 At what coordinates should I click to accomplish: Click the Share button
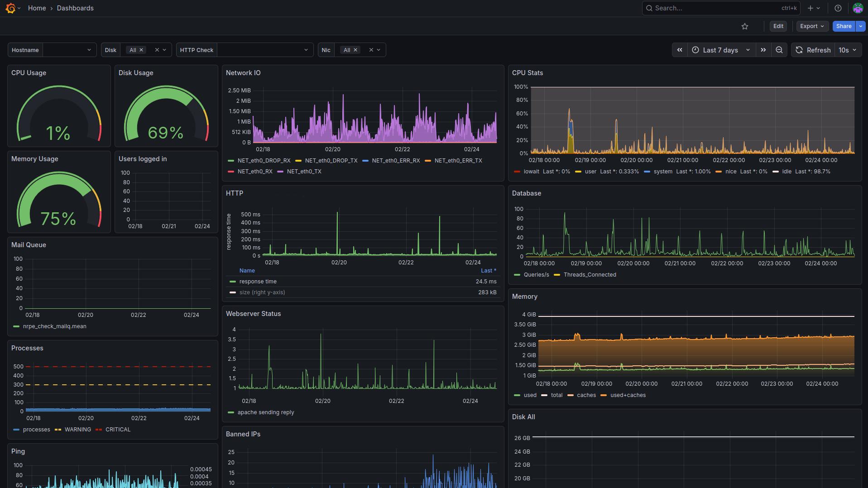[844, 26]
